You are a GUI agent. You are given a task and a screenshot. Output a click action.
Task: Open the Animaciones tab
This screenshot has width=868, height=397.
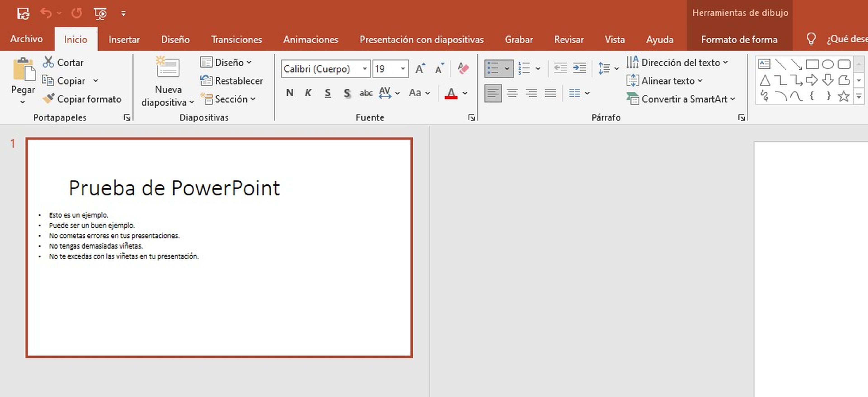point(311,39)
